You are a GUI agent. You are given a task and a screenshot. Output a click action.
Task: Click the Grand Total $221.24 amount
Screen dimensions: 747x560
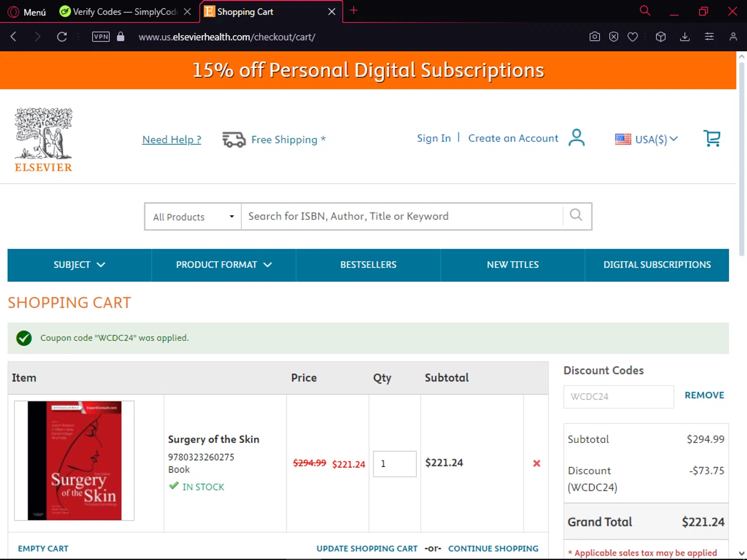pyautogui.click(x=703, y=522)
